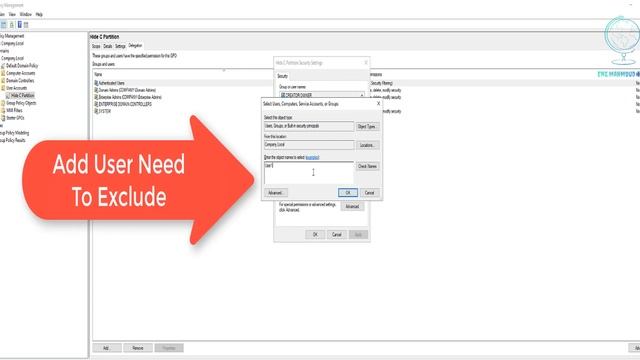Select the Security tab in Security Settings dialog

(282, 76)
